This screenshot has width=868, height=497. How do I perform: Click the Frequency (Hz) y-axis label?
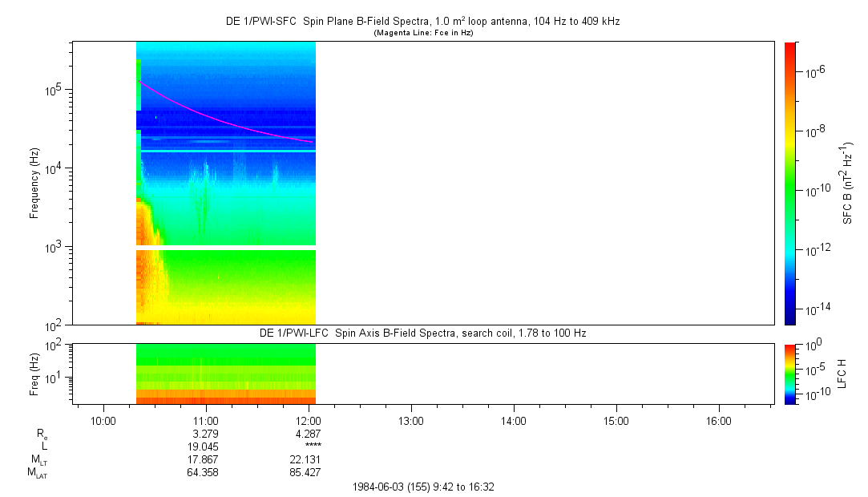(x=34, y=183)
